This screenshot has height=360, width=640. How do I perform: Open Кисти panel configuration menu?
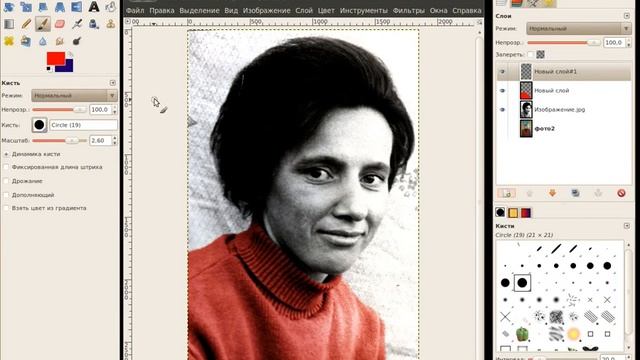627,226
